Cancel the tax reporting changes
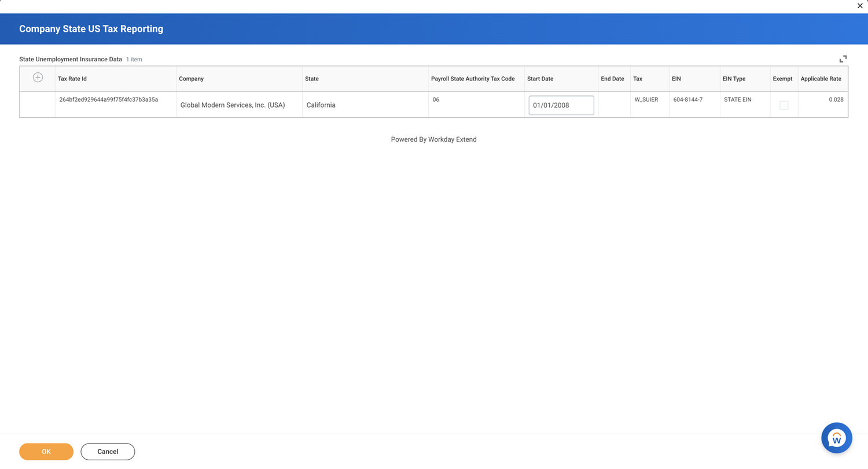The width and height of the screenshot is (868, 469). (108, 452)
